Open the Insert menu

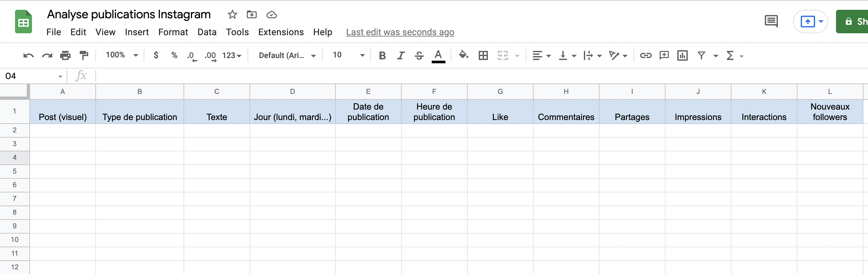pyautogui.click(x=137, y=32)
